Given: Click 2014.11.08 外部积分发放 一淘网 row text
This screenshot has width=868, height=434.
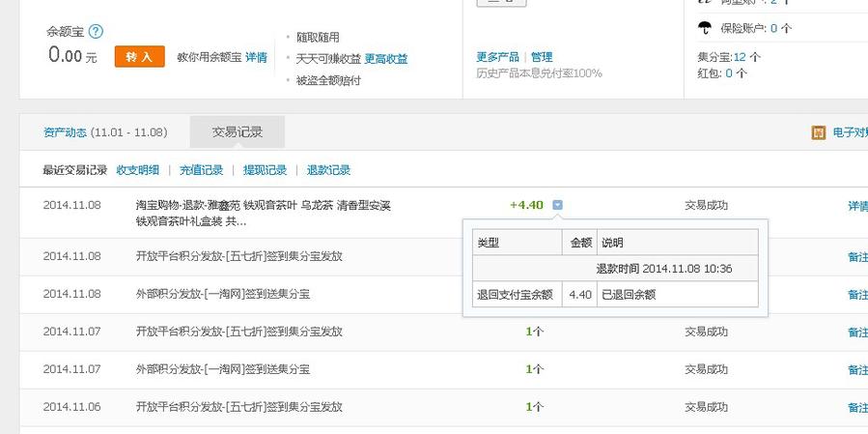Looking at the screenshot, I should tap(222, 294).
